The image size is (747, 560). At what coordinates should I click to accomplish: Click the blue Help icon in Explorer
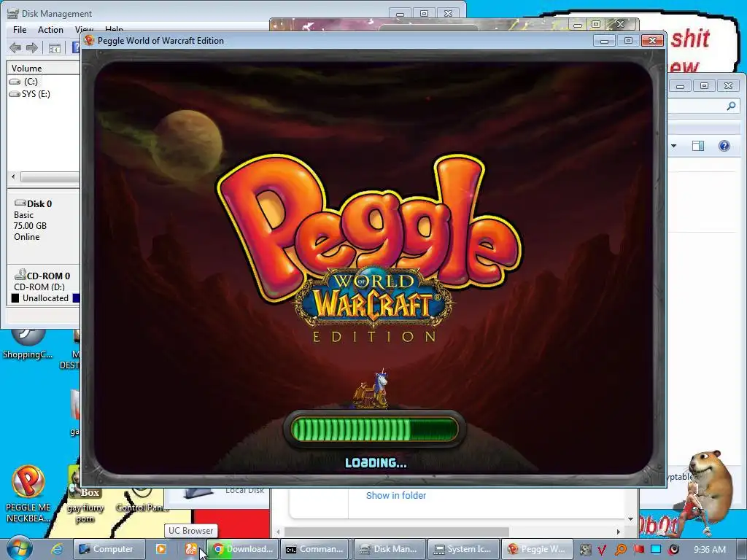[724, 146]
